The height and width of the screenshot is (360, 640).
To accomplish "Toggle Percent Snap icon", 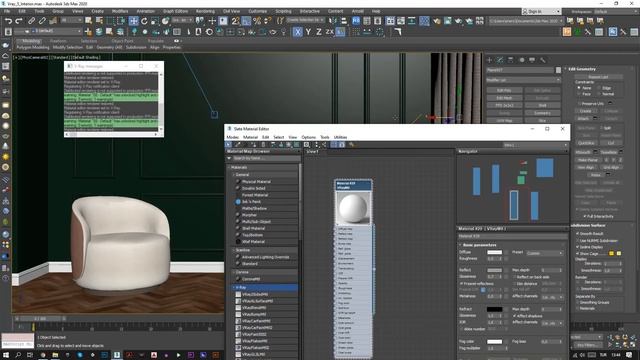I will pos(257,21).
